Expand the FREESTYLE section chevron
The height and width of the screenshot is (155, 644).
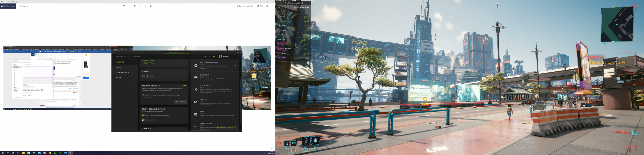point(235,102)
